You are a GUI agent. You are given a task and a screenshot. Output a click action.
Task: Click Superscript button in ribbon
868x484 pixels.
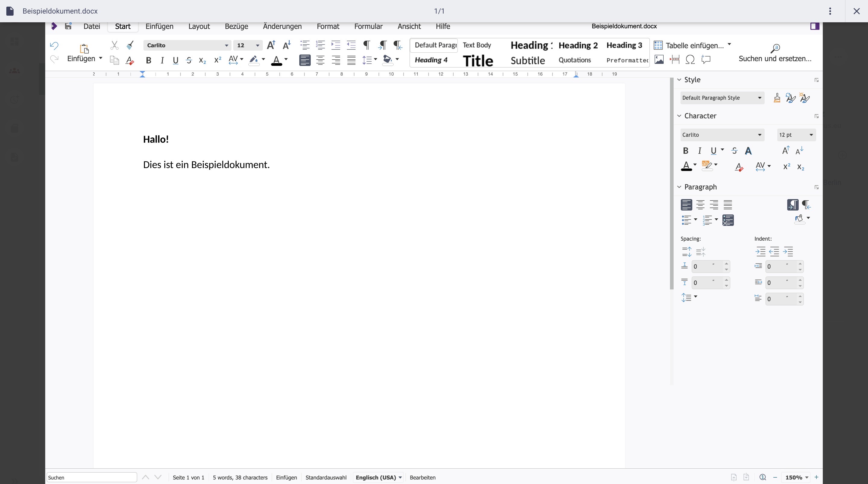tap(218, 60)
